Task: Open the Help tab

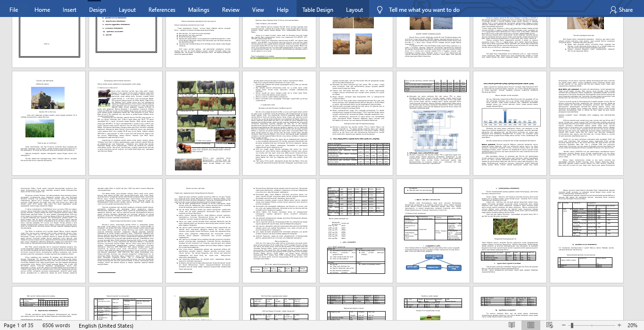Action: 283,9
